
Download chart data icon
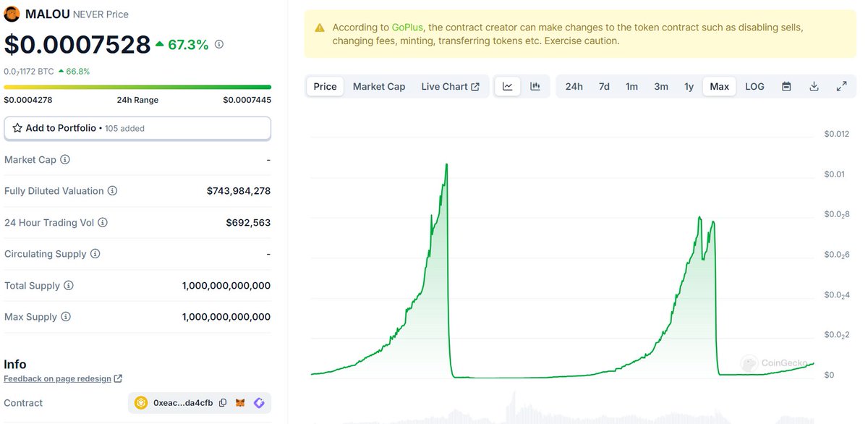(x=814, y=86)
